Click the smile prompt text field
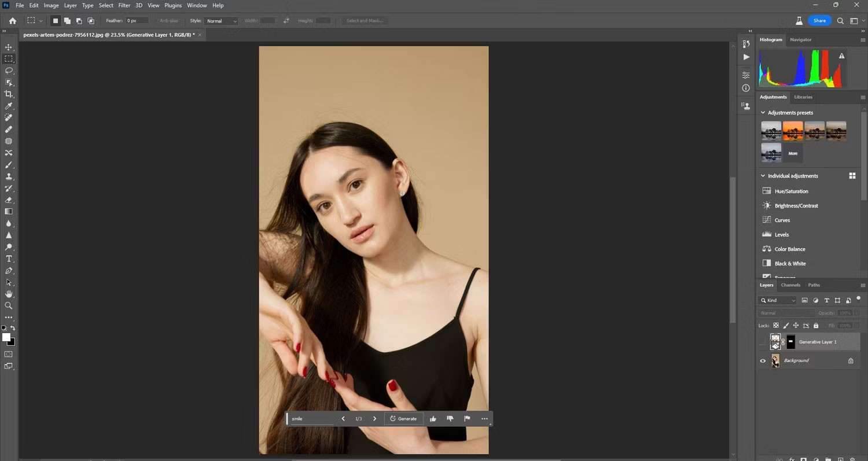Viewport: 868px width, 461px height. [312, 419]
